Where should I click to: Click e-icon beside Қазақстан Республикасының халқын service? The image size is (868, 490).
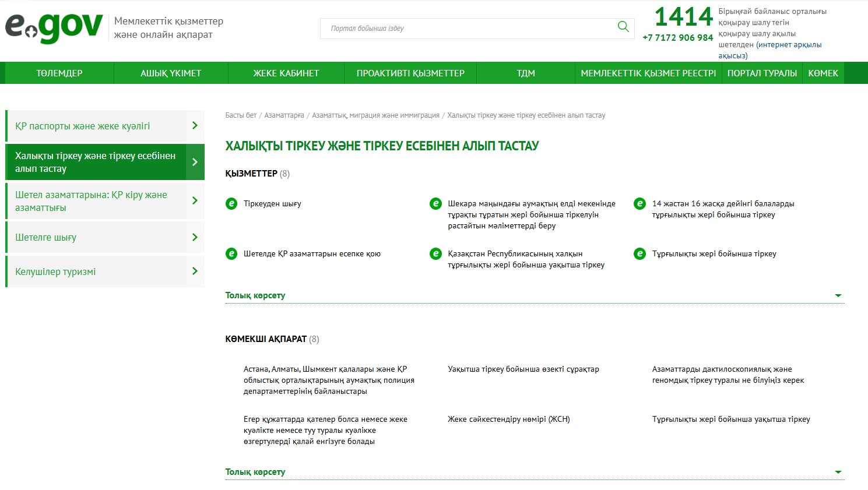pos(435,254)
